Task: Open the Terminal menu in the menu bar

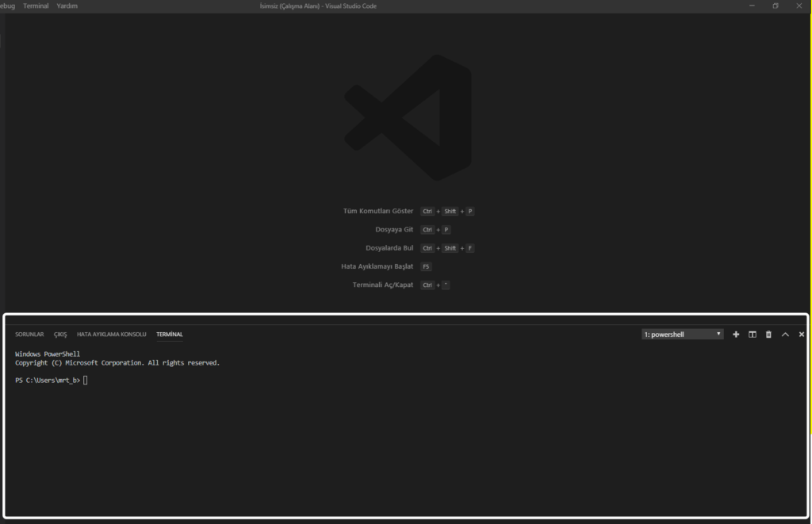Action: tap(36, 6)
